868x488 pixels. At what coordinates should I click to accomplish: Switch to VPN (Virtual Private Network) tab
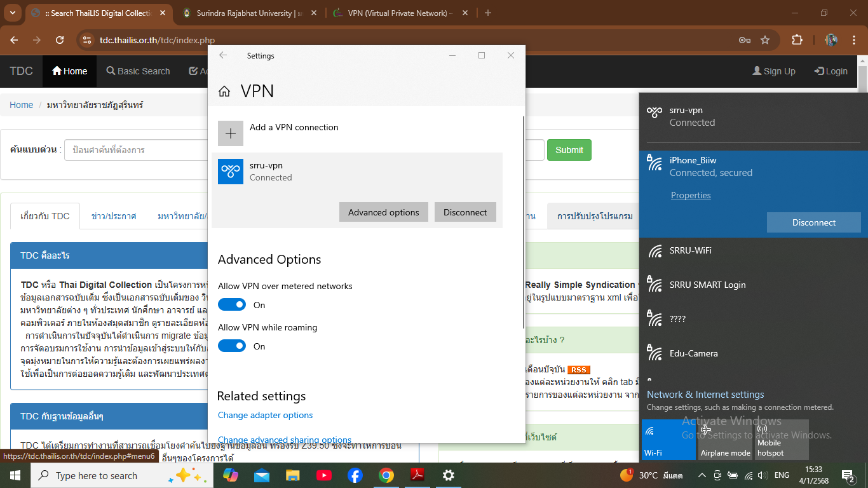tap(400, 13)
